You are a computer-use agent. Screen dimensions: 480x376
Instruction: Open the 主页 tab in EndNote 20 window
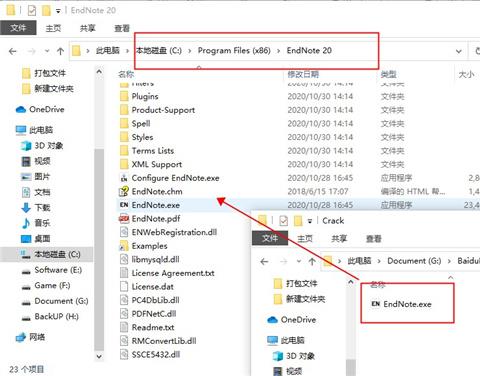point(53,28)
